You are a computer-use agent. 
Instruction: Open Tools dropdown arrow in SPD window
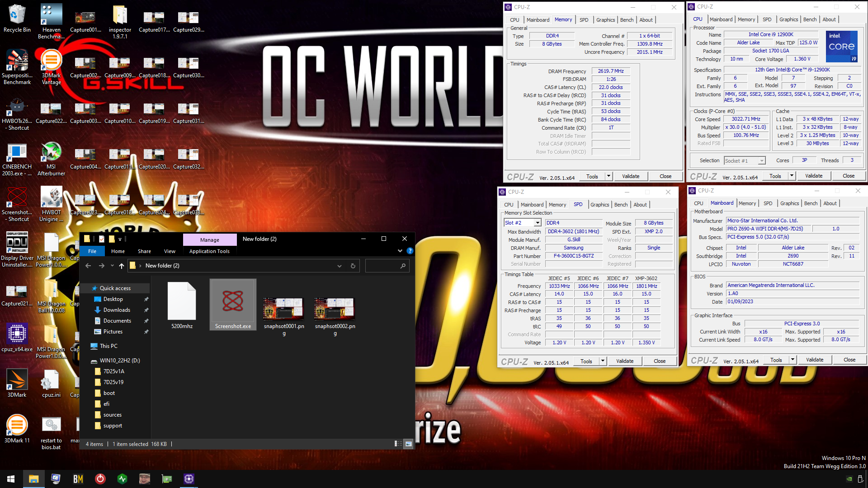[603, 361]
